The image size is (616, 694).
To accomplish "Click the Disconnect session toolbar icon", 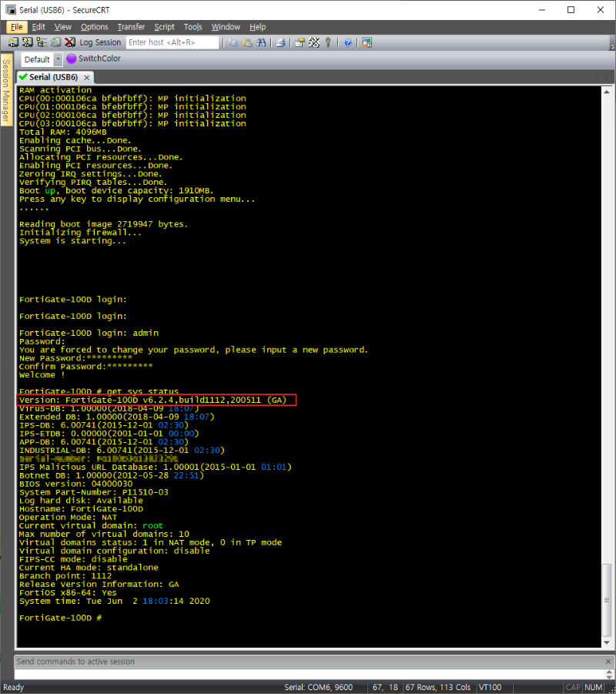I will 70,42.
